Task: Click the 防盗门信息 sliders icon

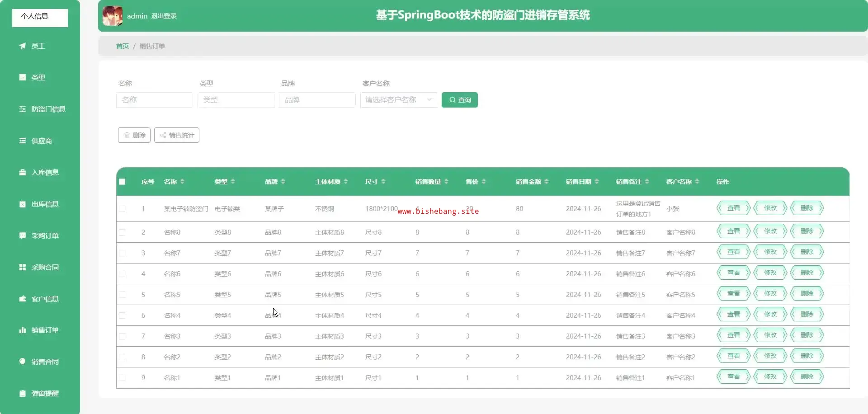Action: tap(22, 109)
